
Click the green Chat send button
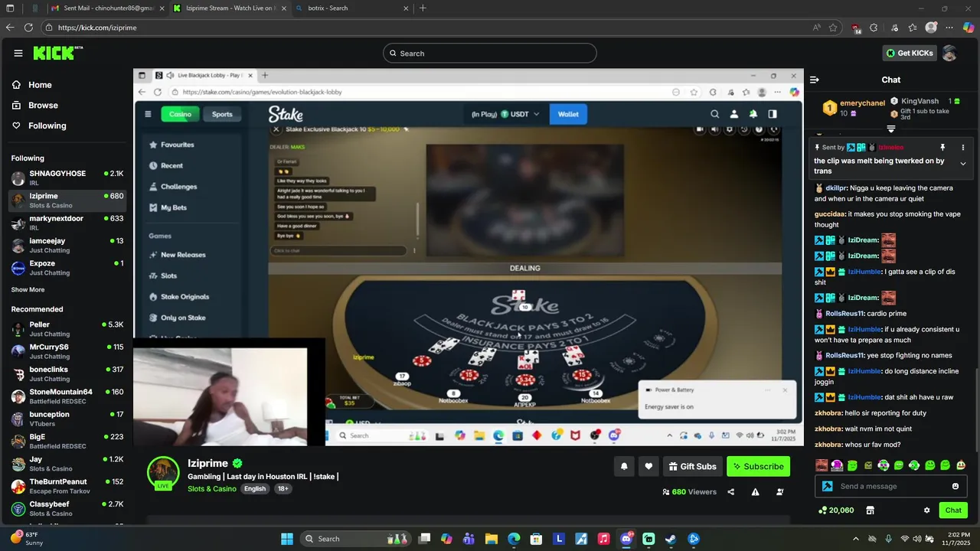click(x=953, y=510)
